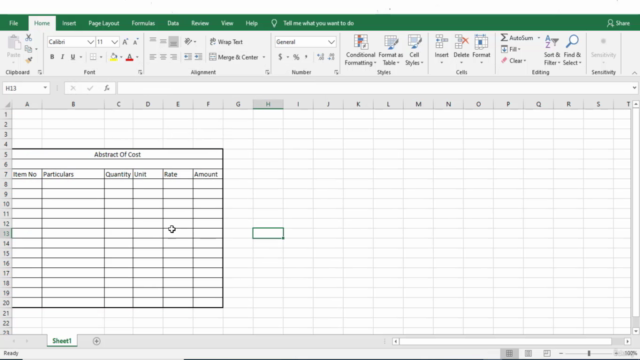Viewport: 640px width, 360px height.
Task: Apply Comma Style format
Action: click(x=306, y=57)
